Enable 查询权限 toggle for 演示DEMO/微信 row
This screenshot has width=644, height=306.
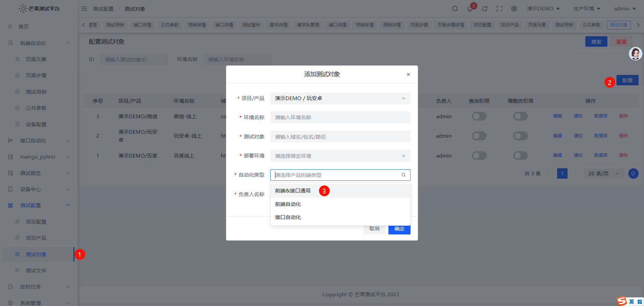click(x=479, y=116)
